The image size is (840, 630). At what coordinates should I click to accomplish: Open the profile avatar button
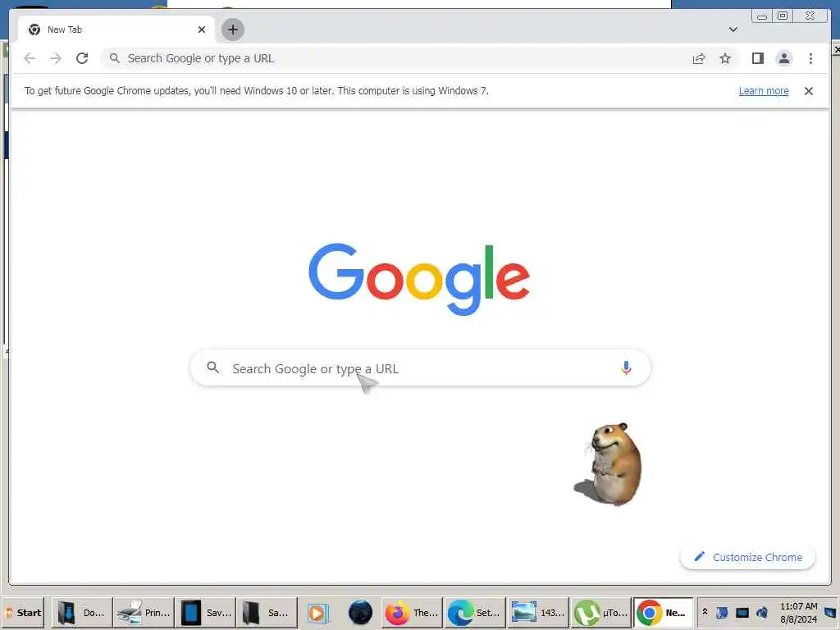tap(783, 58)
